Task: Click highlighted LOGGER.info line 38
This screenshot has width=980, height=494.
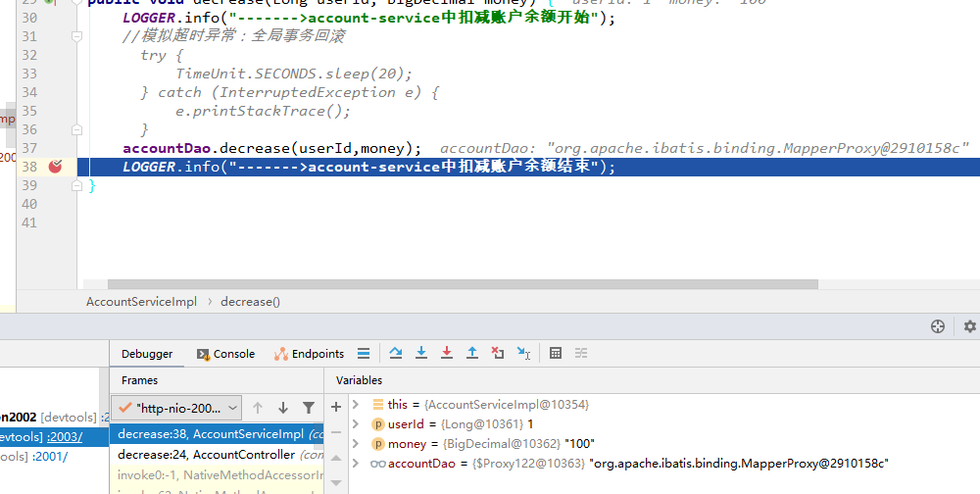Action: pos(368,167)
